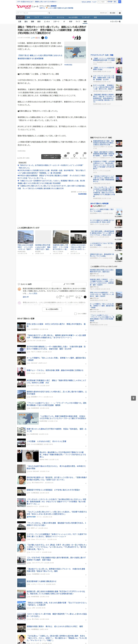
Task: Select the ランキング tab
Action: point(86,17)
